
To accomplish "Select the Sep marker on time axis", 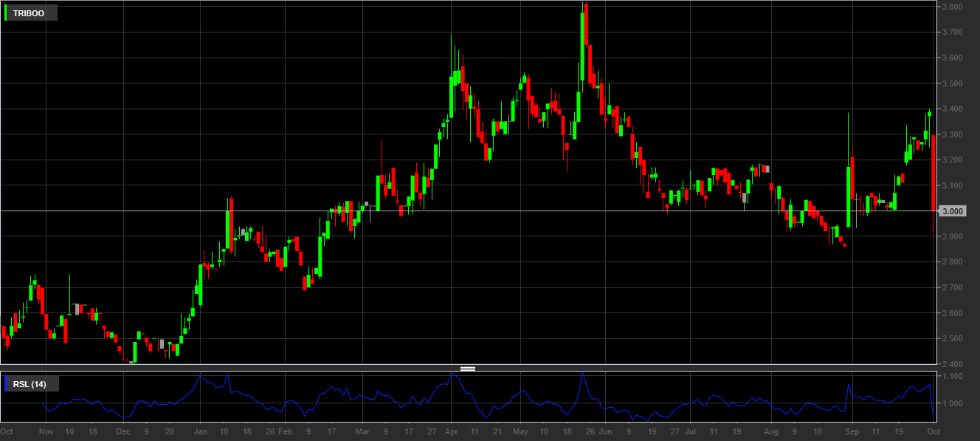I will coord(852,431).
